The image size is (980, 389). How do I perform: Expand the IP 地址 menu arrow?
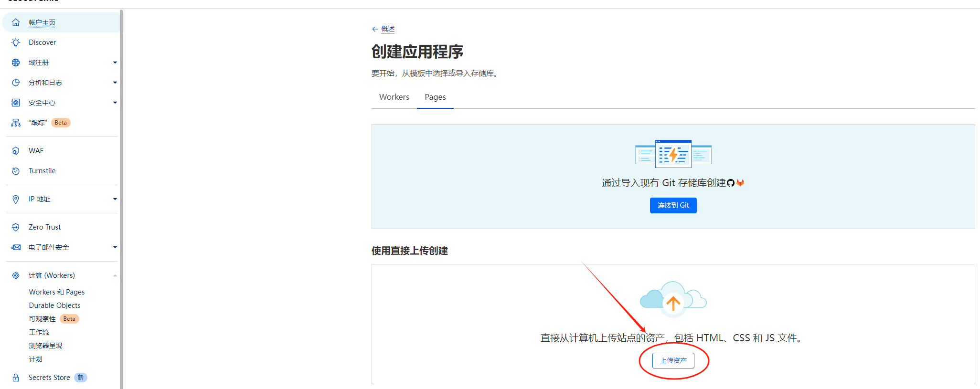[x=115, y=199]
